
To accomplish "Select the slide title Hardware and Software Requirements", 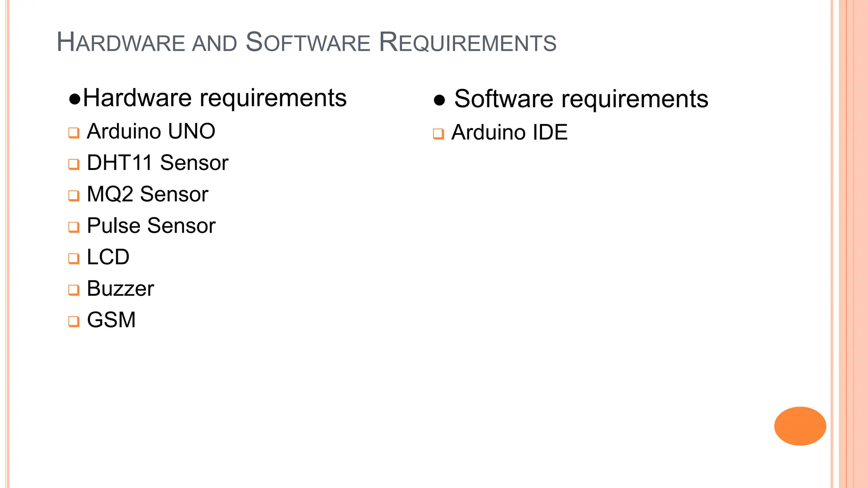I will (x=306, y=42).
